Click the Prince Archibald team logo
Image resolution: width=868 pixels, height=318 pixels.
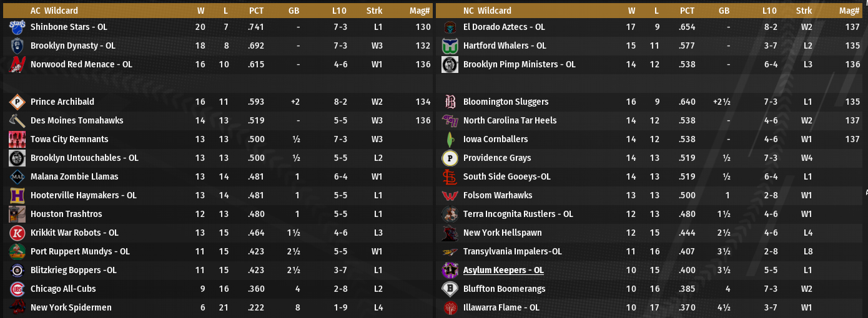point(17,102)
